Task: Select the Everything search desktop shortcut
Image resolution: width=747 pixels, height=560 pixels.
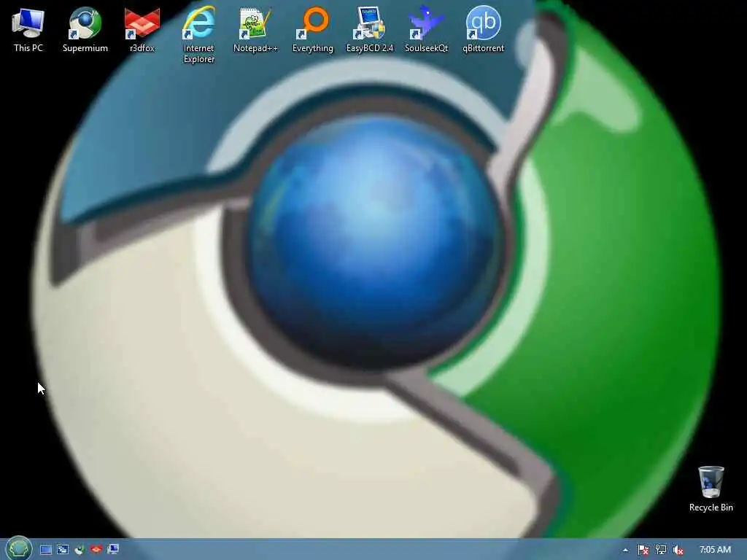Action: (x=313, y=28)
